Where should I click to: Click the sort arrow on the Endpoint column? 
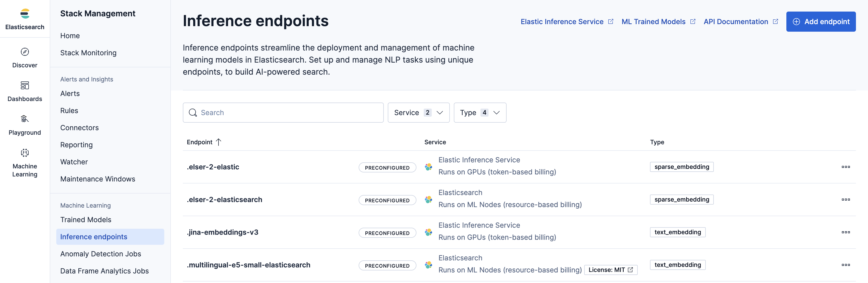(x=218, y=142)
